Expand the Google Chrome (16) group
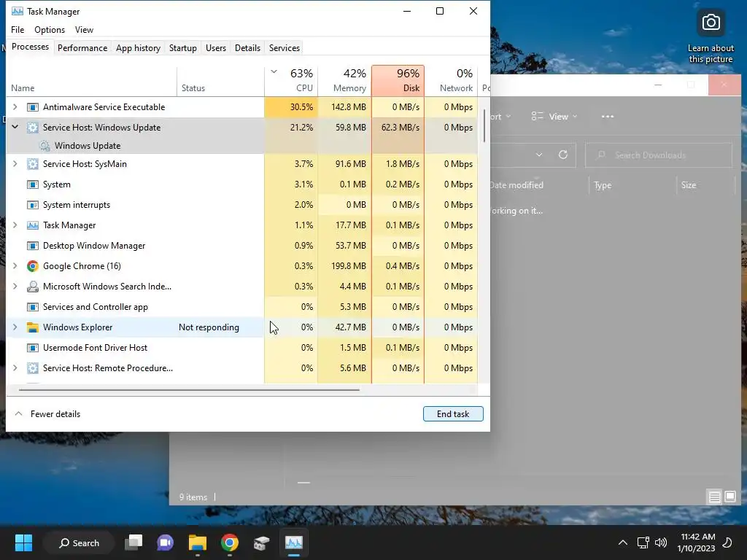This screenshot has width=747, height=560. click(x=15, y=265)
